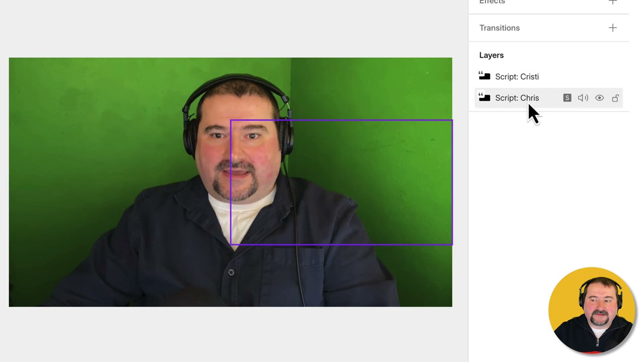Screen dimensions: 644x362
Task: Select the Script: Cristi layer
Action: [x=517, y=76]
